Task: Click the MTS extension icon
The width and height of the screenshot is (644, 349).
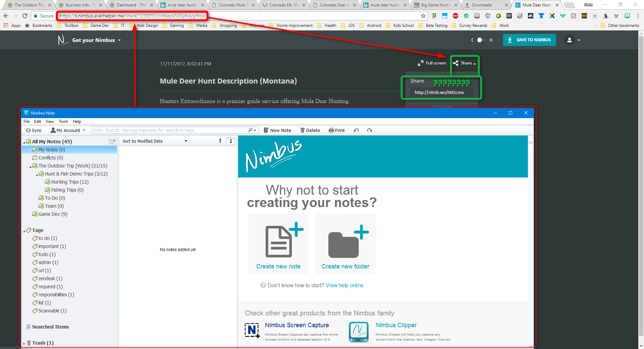Action: click(x=584, y=16)
